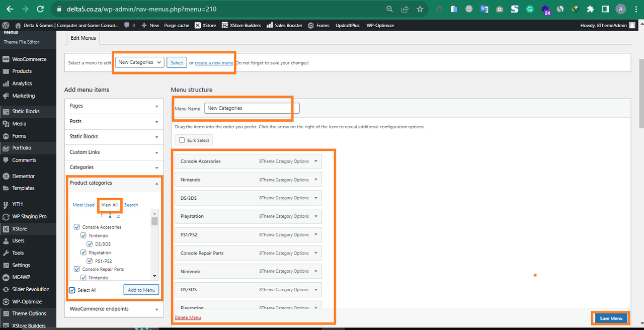Screen dimensions: 644x330
Task: Toggle the Bulk Select checkbox
Action: point(182,140)
